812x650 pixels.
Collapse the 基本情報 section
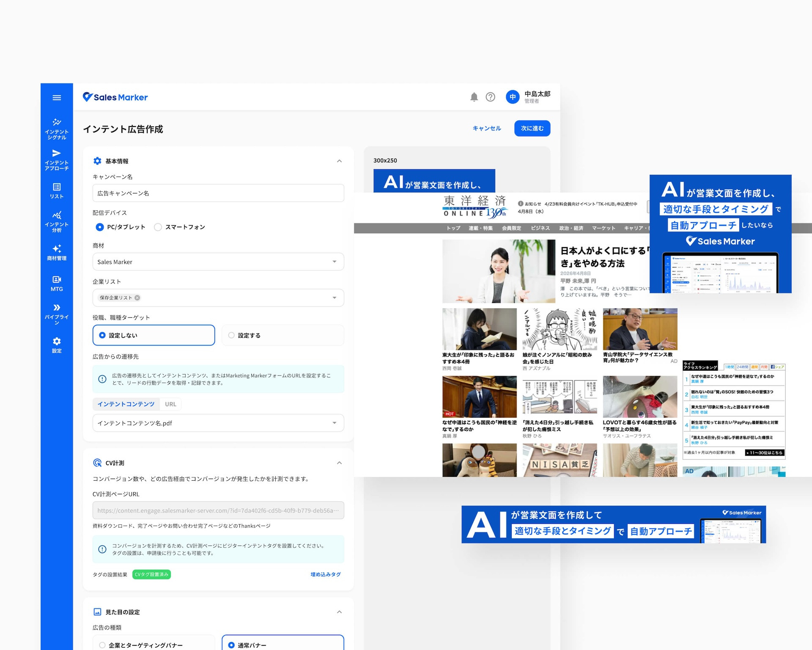point(339,161)
